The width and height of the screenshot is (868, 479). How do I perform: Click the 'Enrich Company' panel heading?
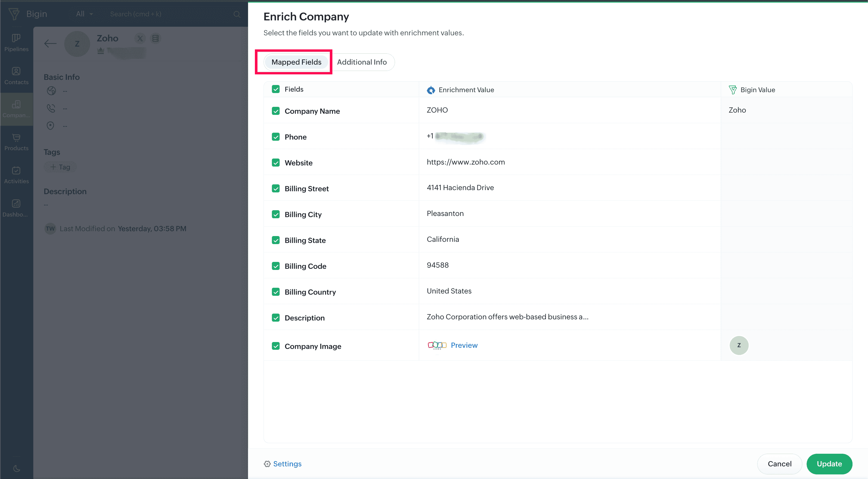[306, 17]
